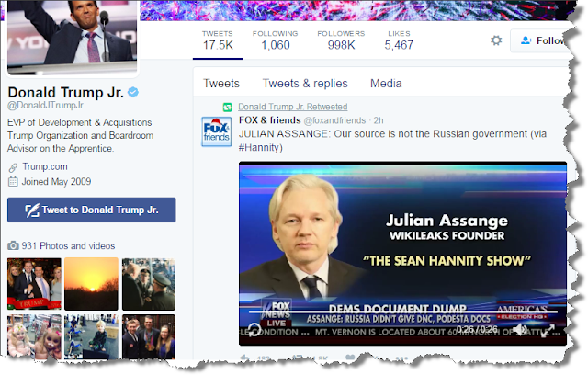The width and height of the screenshot is (588, 375).
Task: Open the 2h tweet timestamp
Action: 379,120
